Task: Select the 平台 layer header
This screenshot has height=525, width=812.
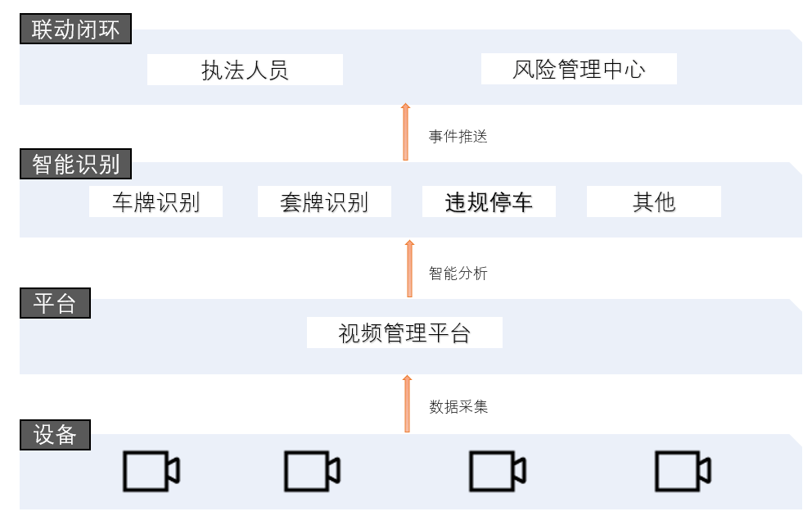Action: 55,304
